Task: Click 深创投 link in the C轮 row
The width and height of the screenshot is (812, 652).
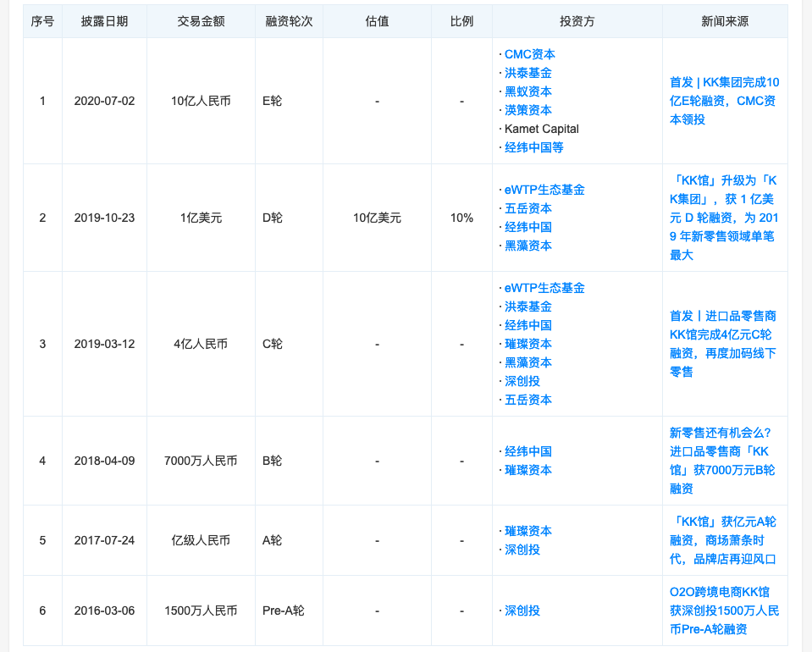Action: point(522,382)
